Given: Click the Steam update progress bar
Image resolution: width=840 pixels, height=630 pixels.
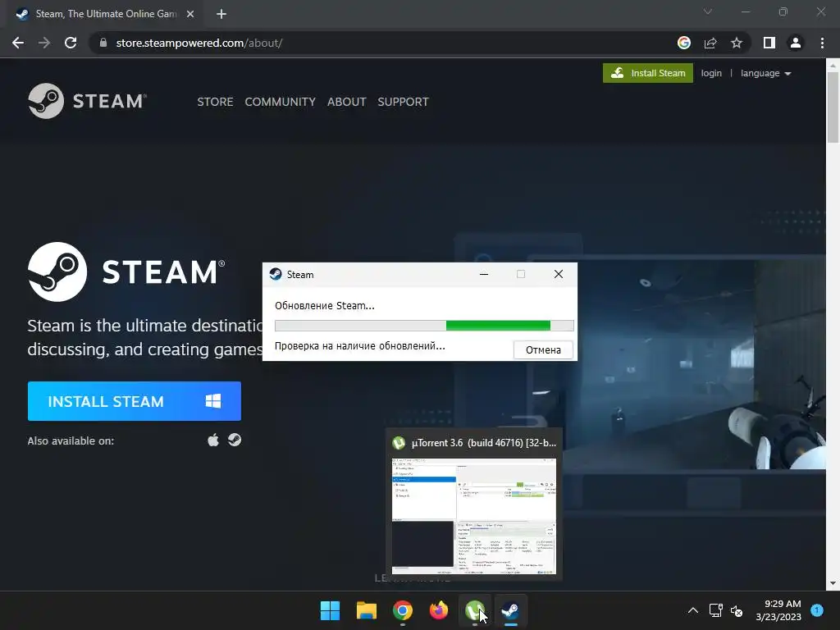Looking at the screenshot, I should coord(424,325).
